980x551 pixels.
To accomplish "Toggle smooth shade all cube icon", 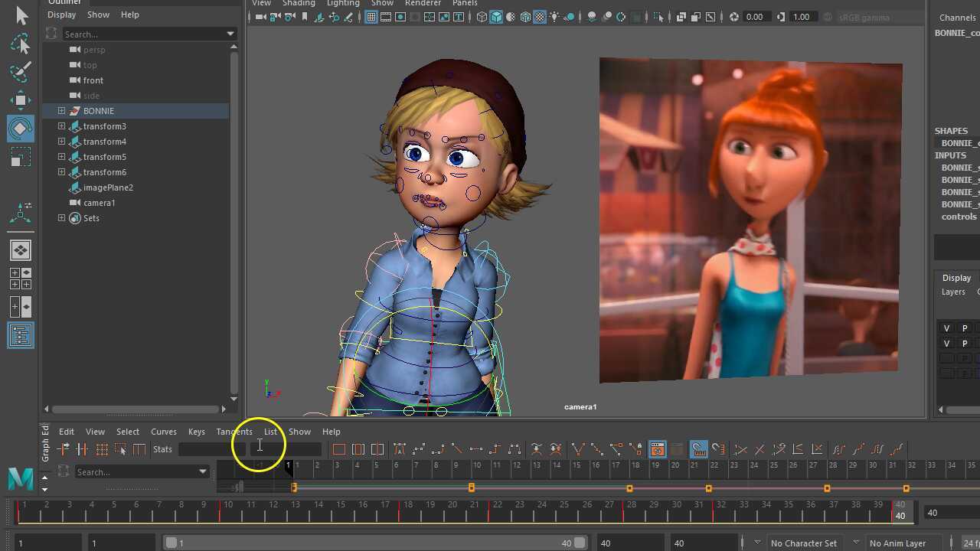I will [496, 17].
